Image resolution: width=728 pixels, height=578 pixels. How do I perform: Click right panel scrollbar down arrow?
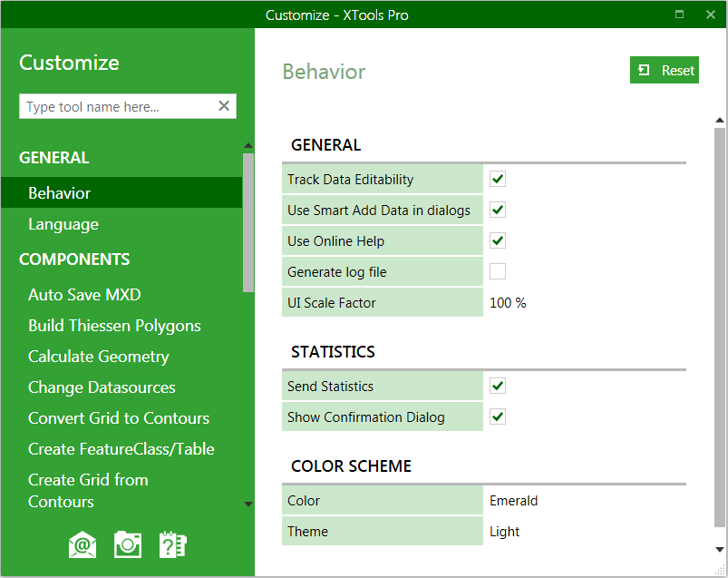pyautogui.click(x=720, y=550)
